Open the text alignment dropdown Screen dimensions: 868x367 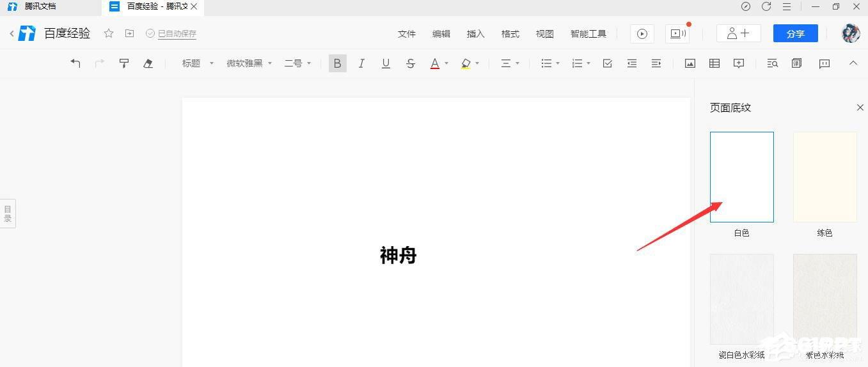pyautogui.click(x=510, y=63)
